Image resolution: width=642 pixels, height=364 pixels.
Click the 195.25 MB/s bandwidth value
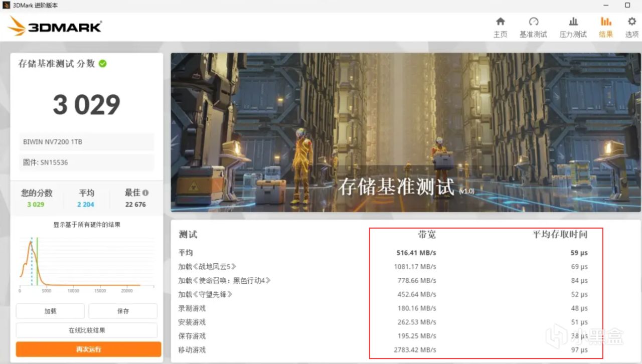click(416, 336)
